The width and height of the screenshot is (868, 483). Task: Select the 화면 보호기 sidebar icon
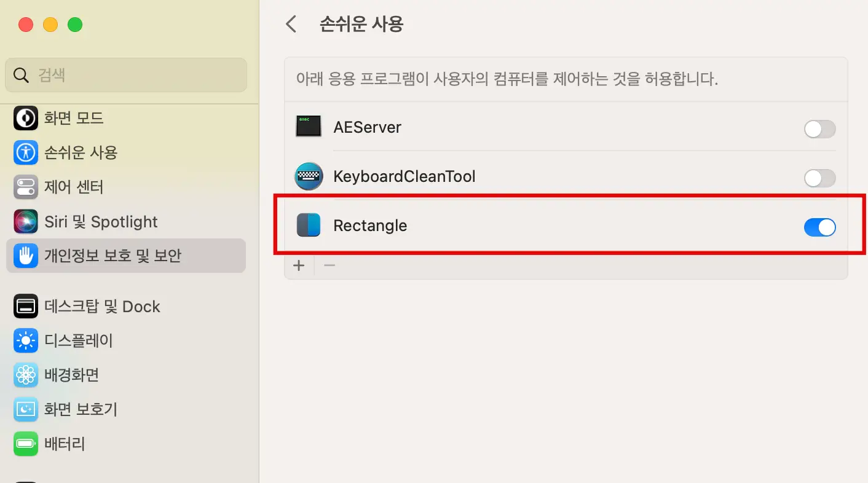(x=25, y=409)
